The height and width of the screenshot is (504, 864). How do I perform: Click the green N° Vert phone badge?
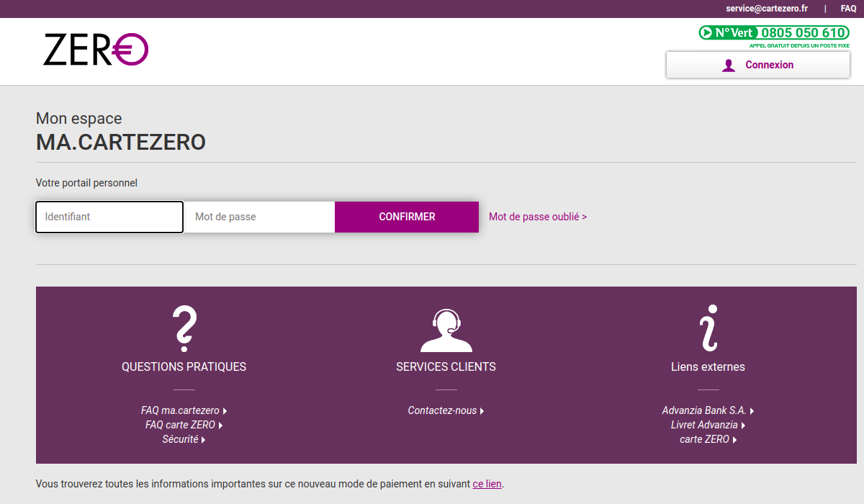coord(773,32)
